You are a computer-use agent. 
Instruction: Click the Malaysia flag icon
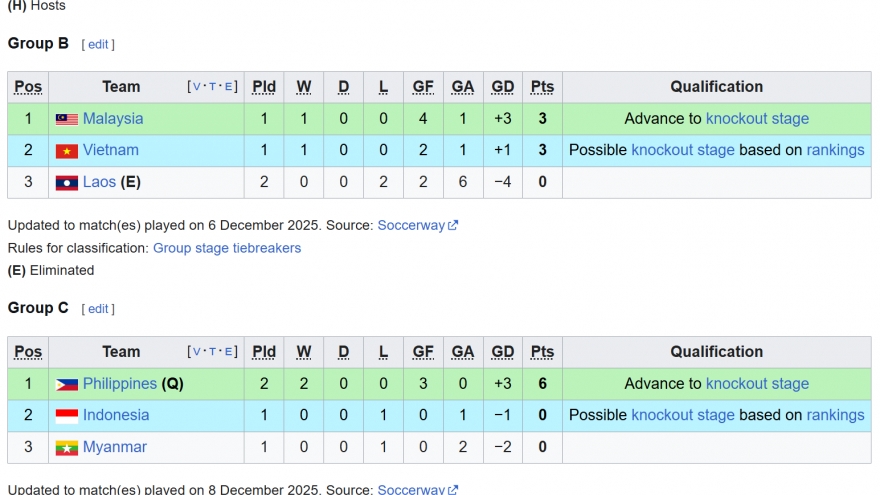pyautogui.click(x=66, y=119)
